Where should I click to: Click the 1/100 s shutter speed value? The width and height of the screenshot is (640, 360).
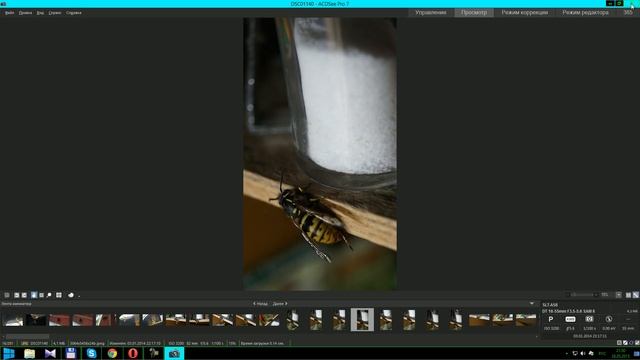pos(589,328)
